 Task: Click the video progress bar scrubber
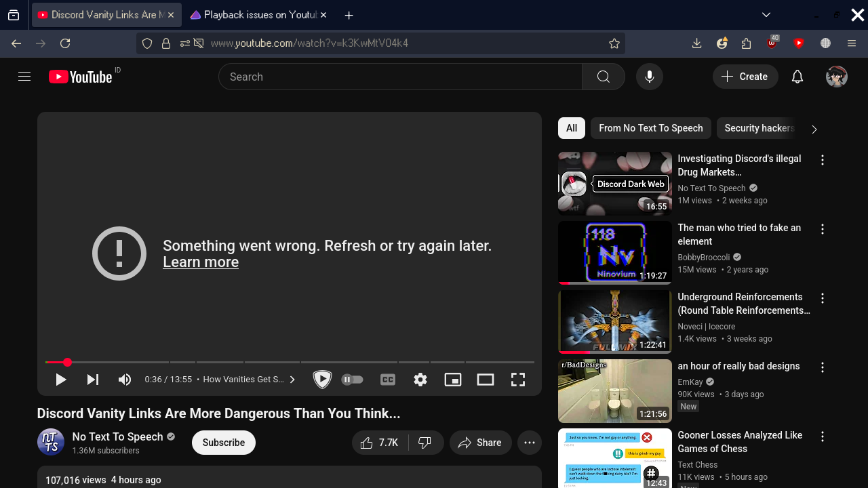(x=67, y=363)
